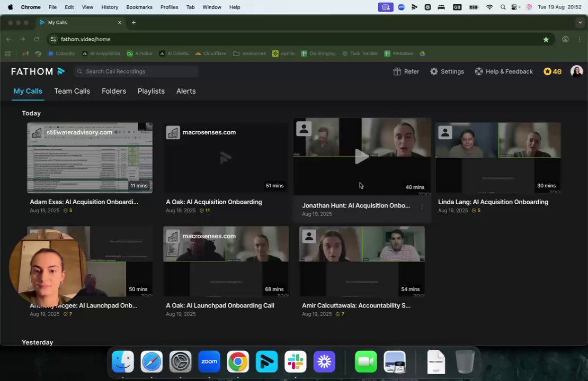Click Search Call Recordings field
This screenshot has height=381, width=588.
[x=136, y=71]
